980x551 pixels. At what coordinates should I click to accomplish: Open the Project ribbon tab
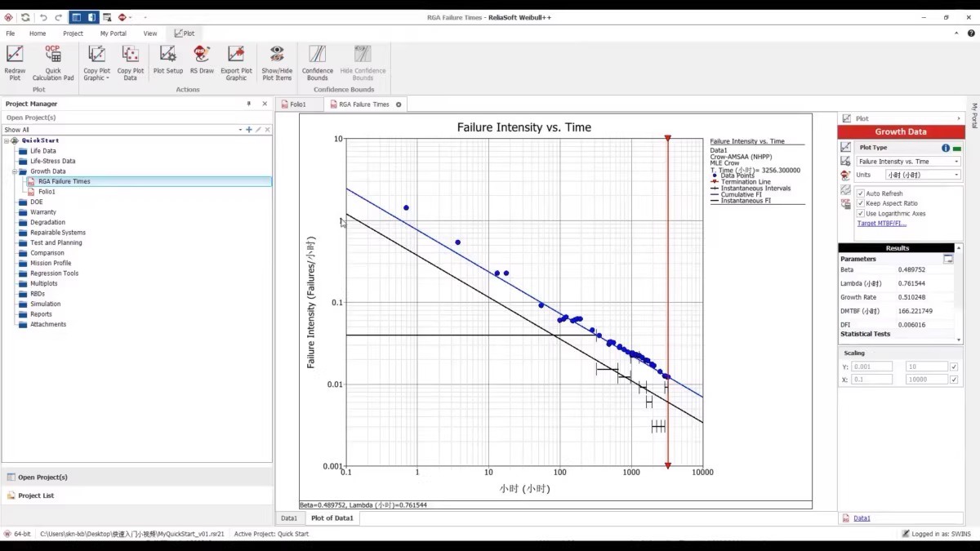tap(73, 33)
